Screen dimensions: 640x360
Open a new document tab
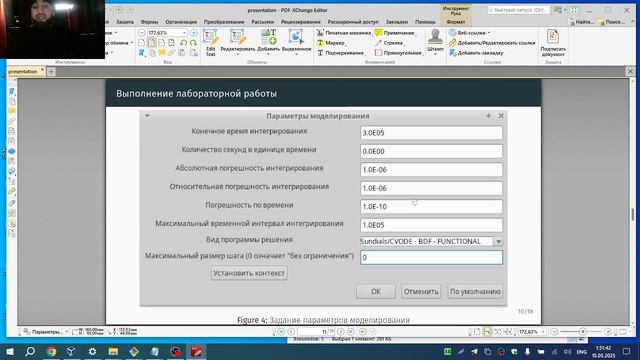(x=51, y=72)
